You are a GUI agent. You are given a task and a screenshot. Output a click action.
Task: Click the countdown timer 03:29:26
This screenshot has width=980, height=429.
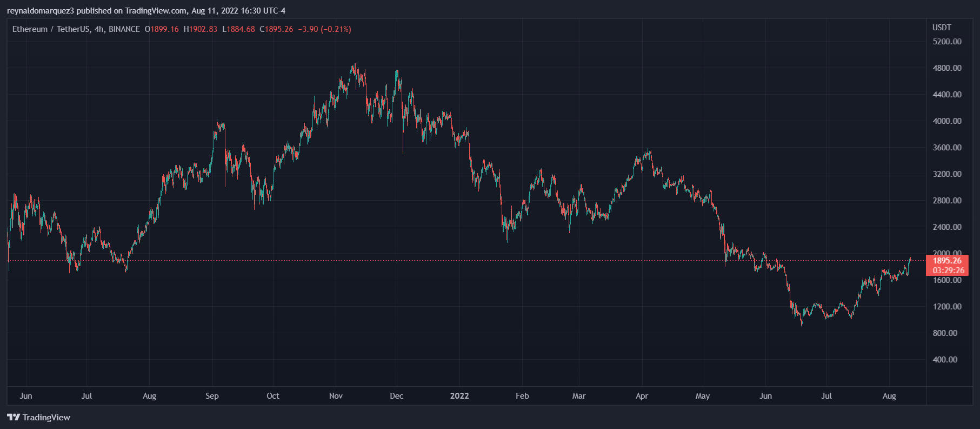coord(948,270)
